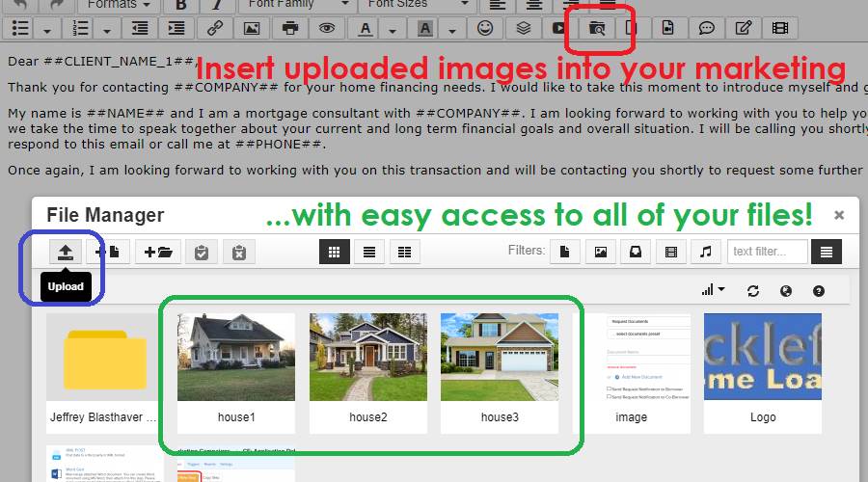Create a new folder
The width and height of the screenshot is (868, 482).
[158, 253]
